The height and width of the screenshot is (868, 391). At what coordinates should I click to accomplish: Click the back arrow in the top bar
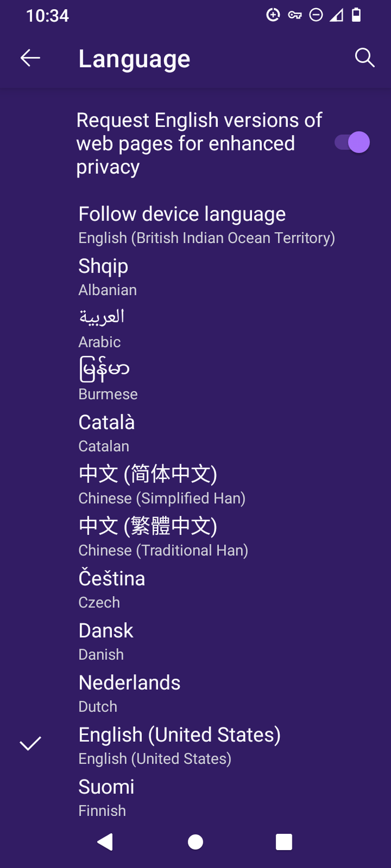click(30, 58)
